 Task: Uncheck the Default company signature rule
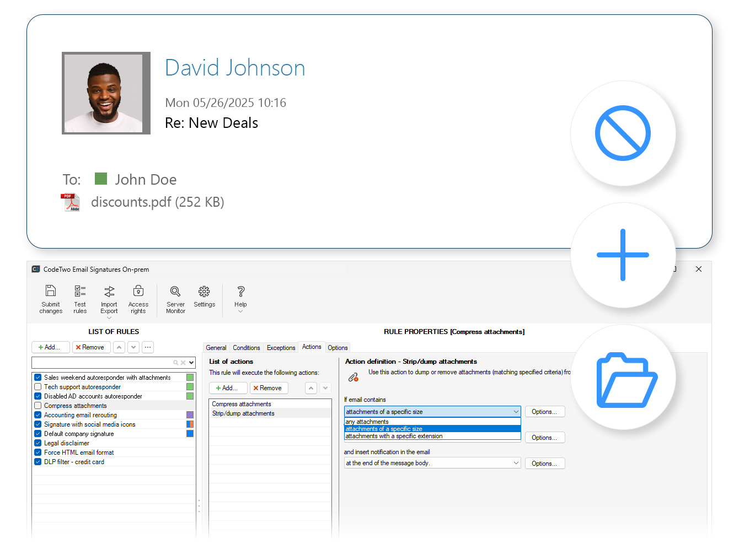pos(38,433)
